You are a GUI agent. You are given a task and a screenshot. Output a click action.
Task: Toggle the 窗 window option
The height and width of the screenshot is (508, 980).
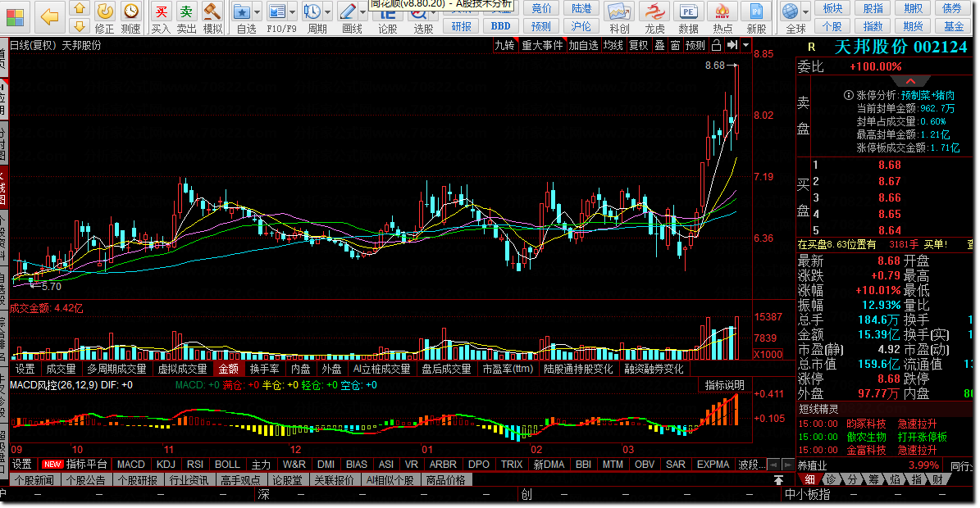point(676,45)
